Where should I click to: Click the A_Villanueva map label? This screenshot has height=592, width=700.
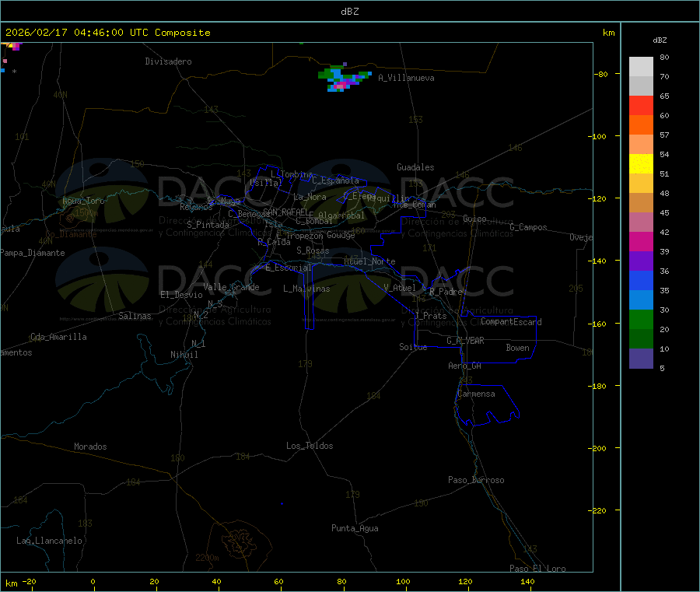coord(406,78)
